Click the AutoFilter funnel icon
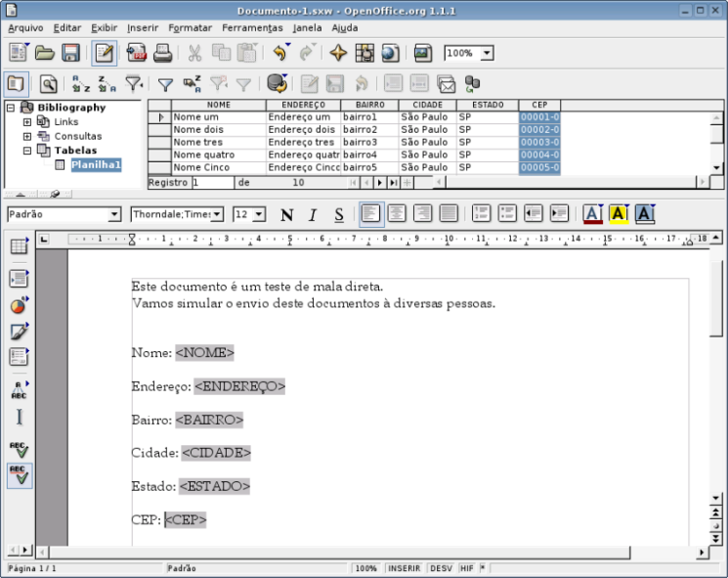The height and width of the screenshot is (578, 728). (x=134, y=84)
